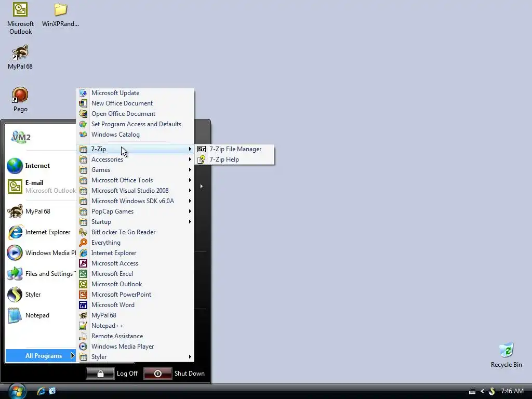
Task: Click Internet Explorer quick launch icon
Action: click(41, 391)
